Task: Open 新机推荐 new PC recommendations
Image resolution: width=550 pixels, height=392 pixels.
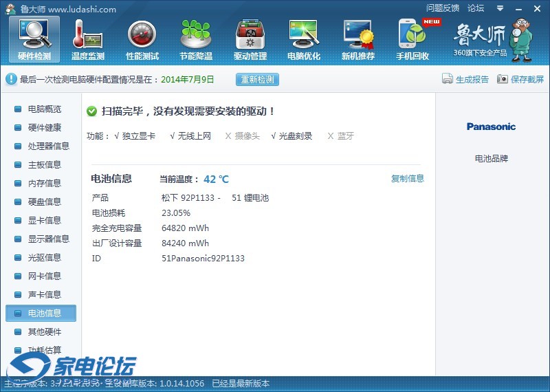Action: pyautogui.click(x=357, y=39)
